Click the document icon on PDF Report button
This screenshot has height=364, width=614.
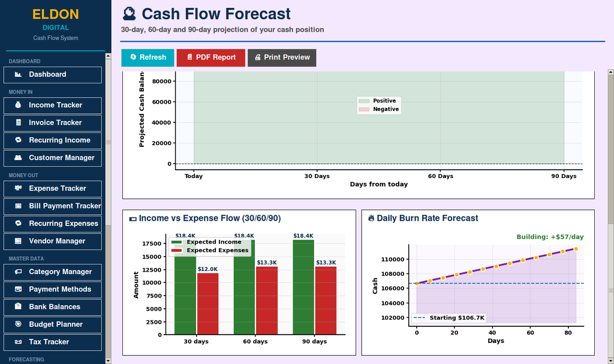(189, 57)
